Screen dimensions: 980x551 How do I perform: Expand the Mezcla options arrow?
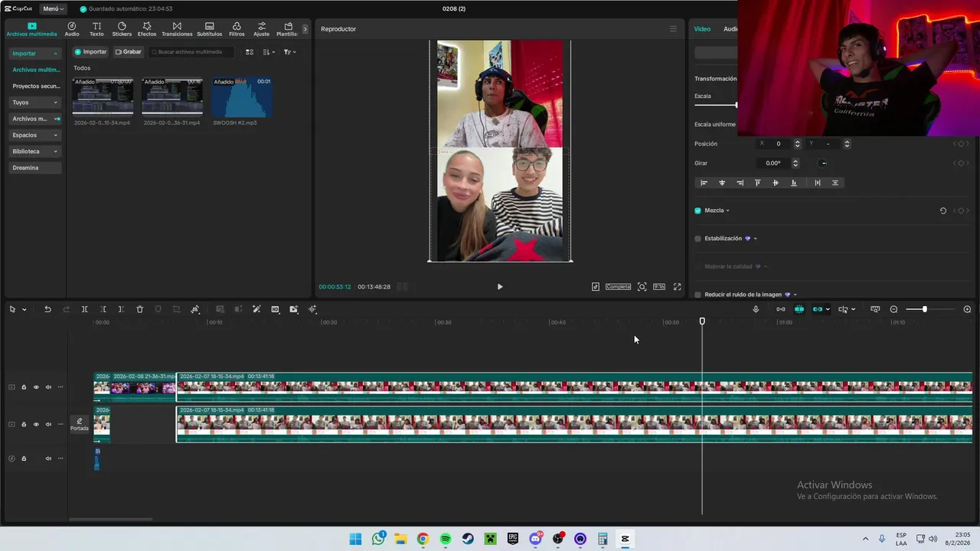point(727,210)
